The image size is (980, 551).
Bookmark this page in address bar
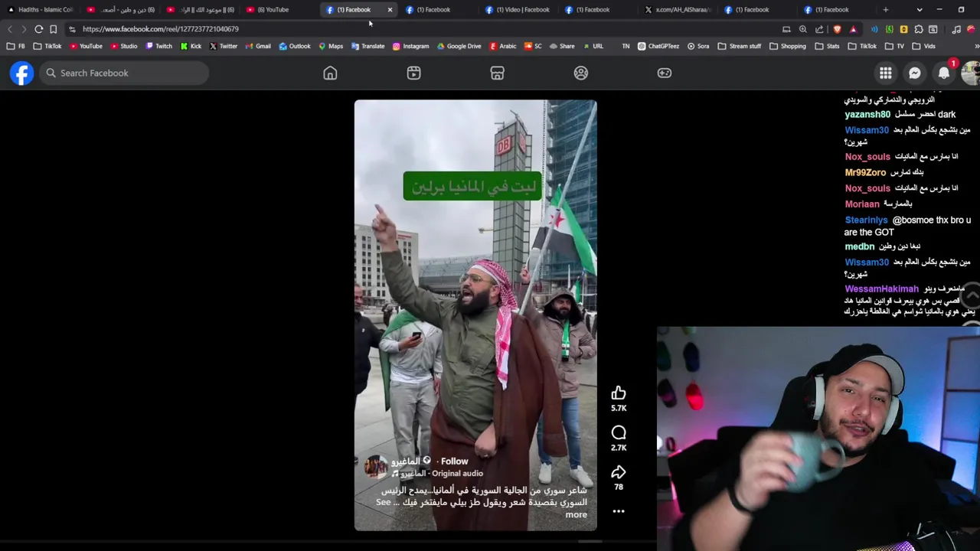(x=53, y=29)
